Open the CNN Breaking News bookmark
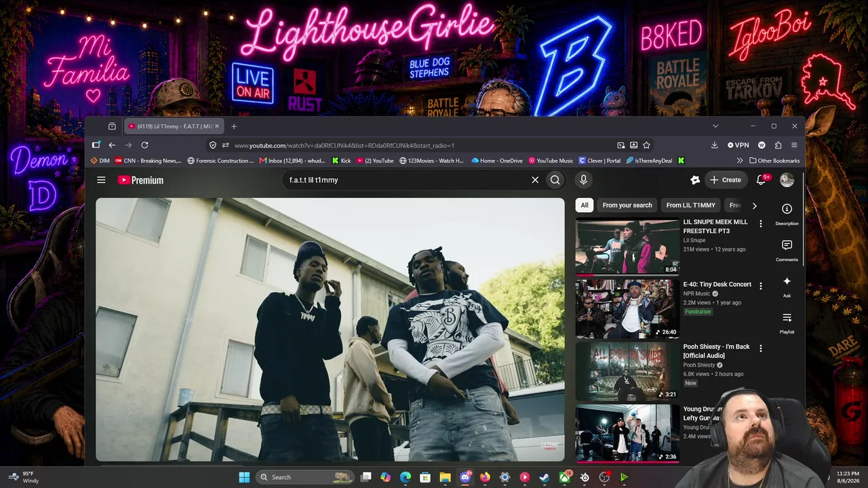This screenshot has height=488, width=868. (148, 161)
